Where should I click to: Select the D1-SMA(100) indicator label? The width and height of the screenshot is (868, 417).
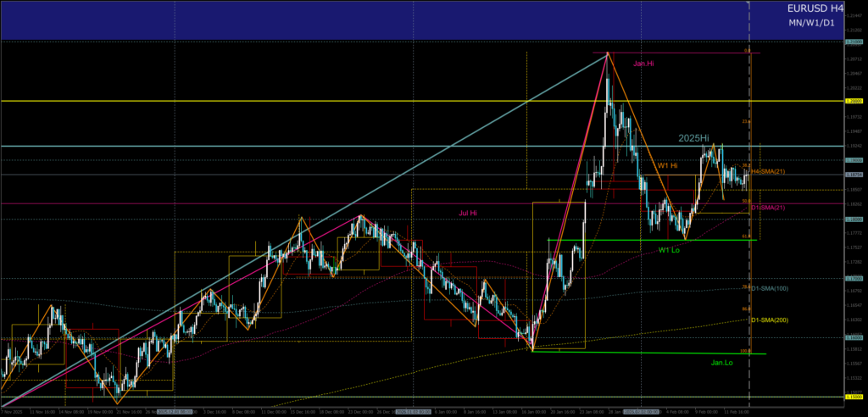coord(770,288)
